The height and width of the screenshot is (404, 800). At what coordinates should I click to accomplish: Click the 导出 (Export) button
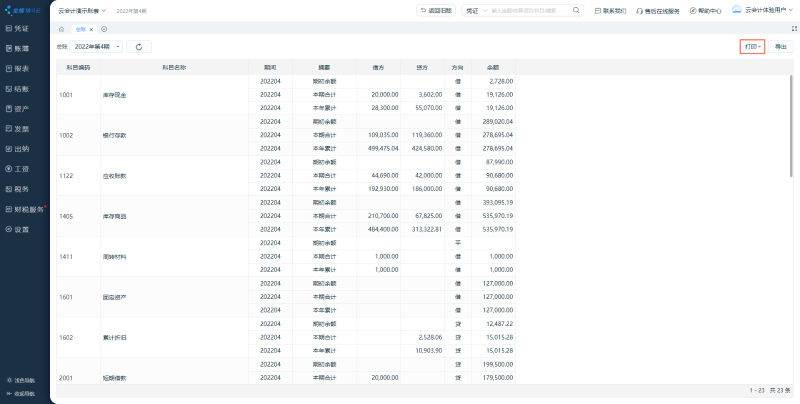pos(781,47)
